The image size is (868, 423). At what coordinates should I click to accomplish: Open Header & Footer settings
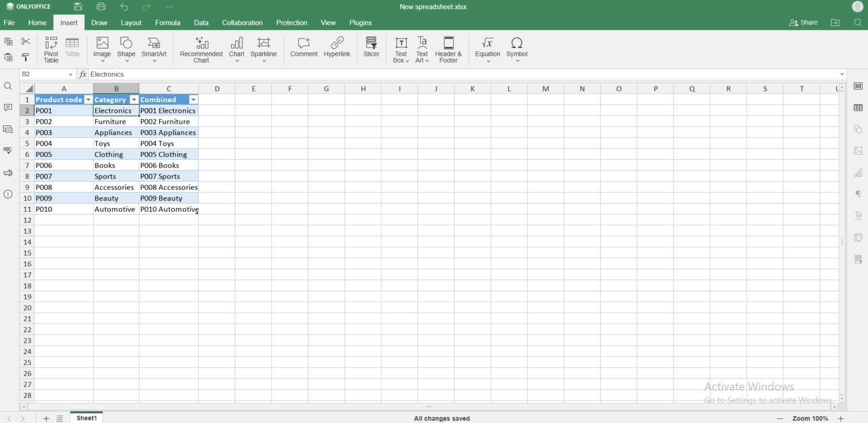coord(448,49)
